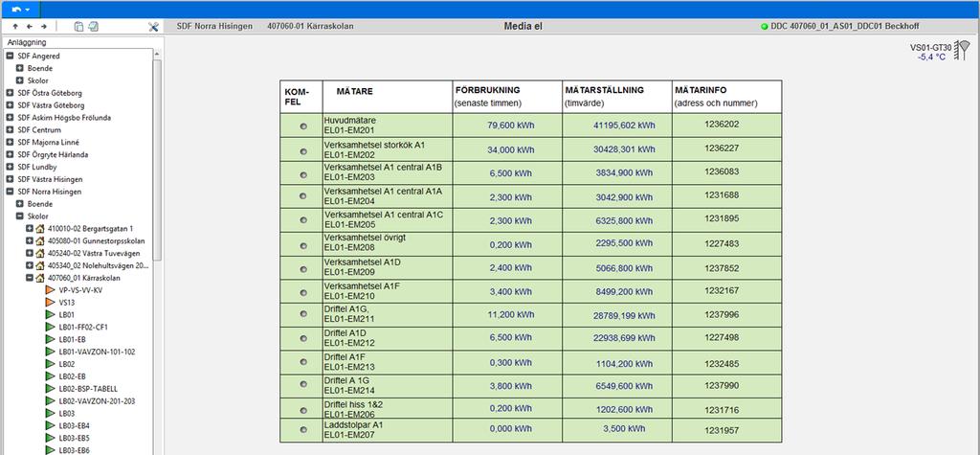Click KOM-FEL indicator for Huvudmätare row
The width and height of the screenshot is (980, 455).
coord(303,126)
